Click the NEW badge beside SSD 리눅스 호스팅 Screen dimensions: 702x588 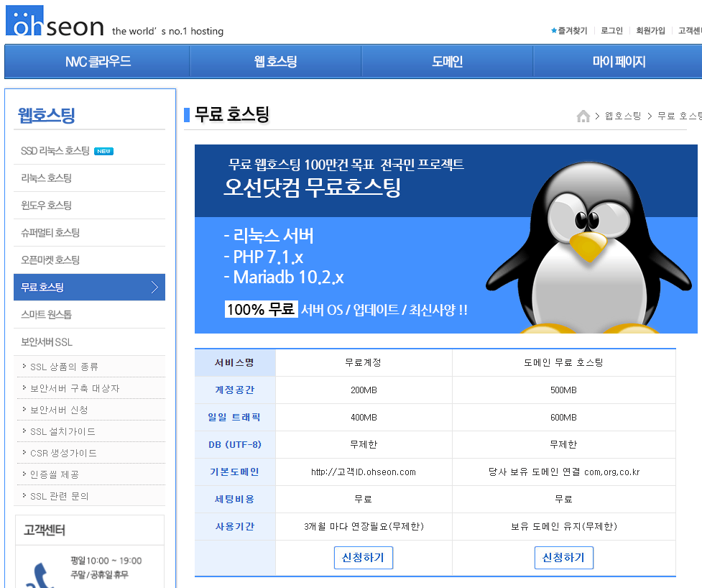point(104,152)
